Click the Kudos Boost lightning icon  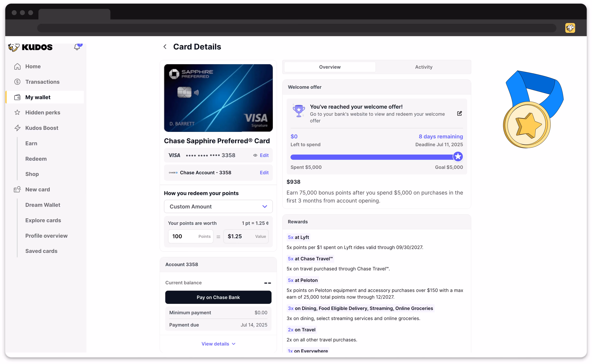[x=17, y=128]
